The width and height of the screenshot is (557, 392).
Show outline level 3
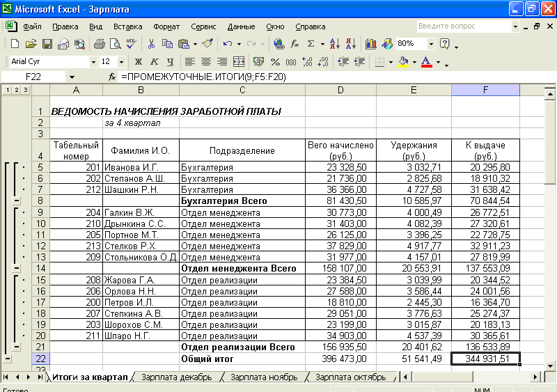[25, 90]
